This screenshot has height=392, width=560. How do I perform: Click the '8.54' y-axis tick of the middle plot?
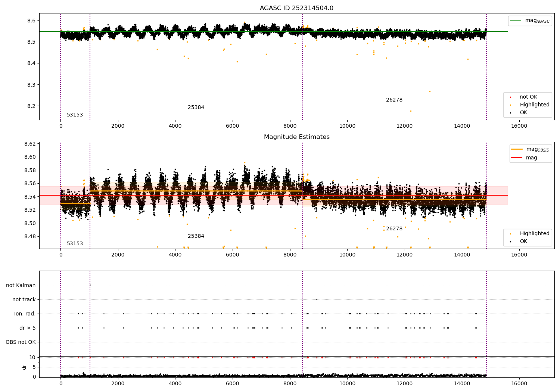point(30,197)
